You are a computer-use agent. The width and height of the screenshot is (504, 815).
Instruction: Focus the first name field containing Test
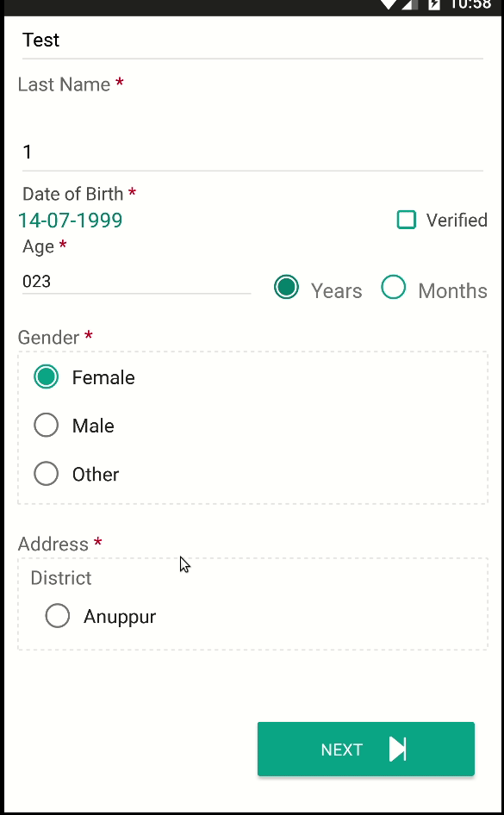coord(252,40)
